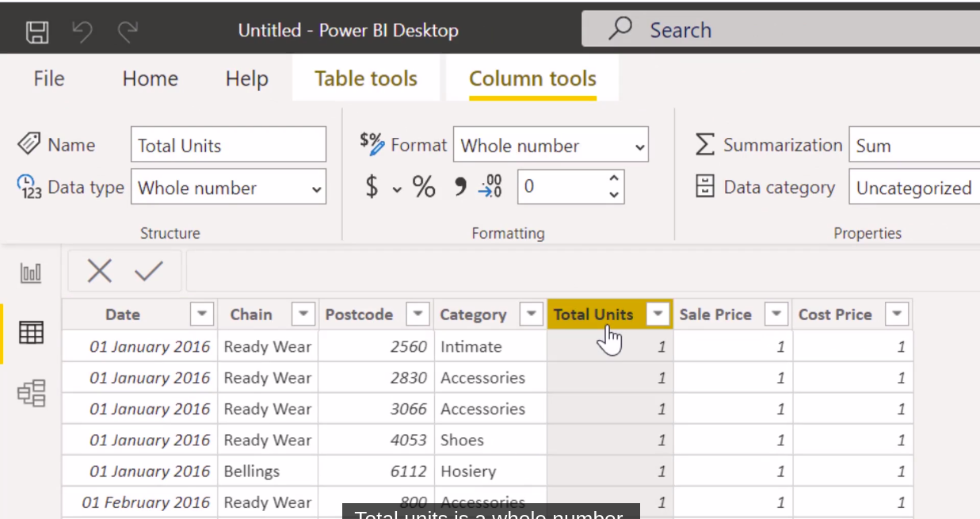
Task: Click the date cell in the Hosiery row
Action: (x=139, y=471)
